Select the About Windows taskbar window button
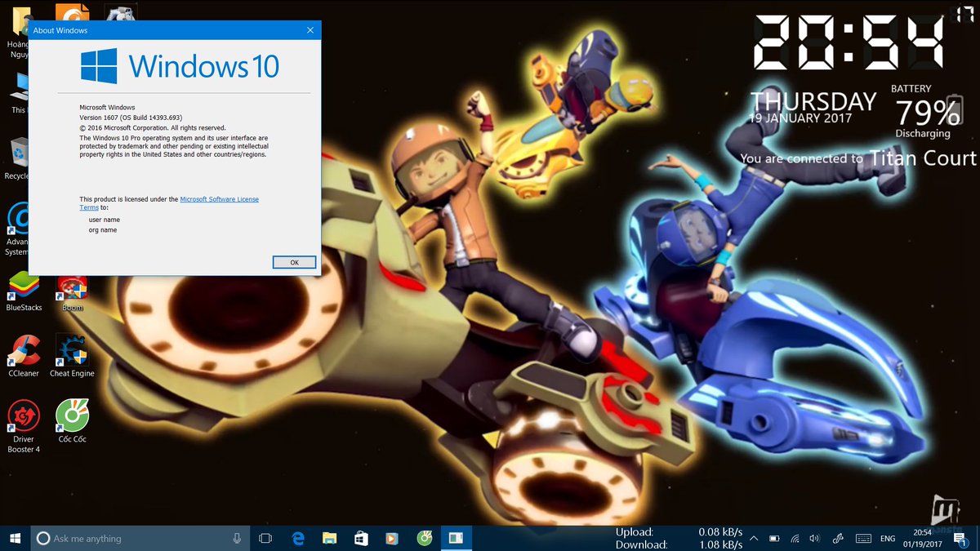 click(456, 538)
